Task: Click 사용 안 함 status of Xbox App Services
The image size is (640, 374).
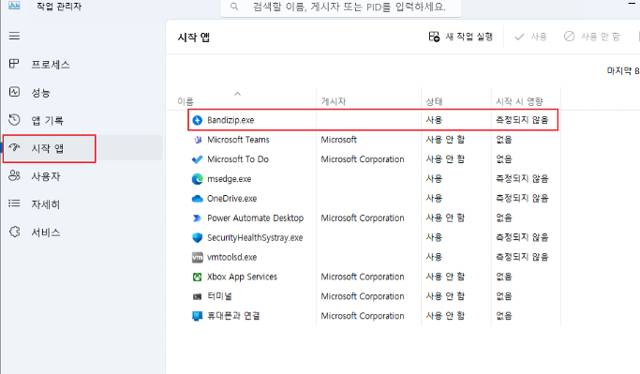Action: pyautogui.click(x=445, y=277)
